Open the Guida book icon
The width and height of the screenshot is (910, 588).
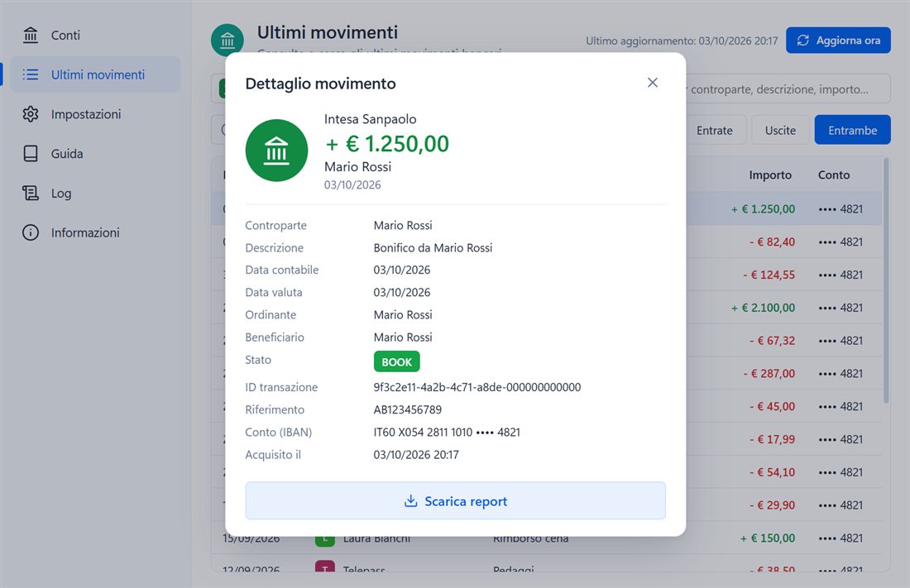point(30,154)
